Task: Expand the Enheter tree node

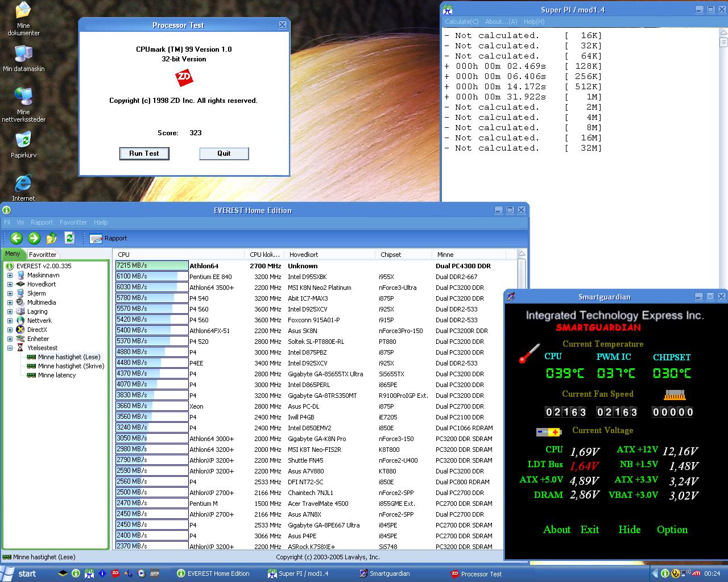Action: [x=10, y=339]
